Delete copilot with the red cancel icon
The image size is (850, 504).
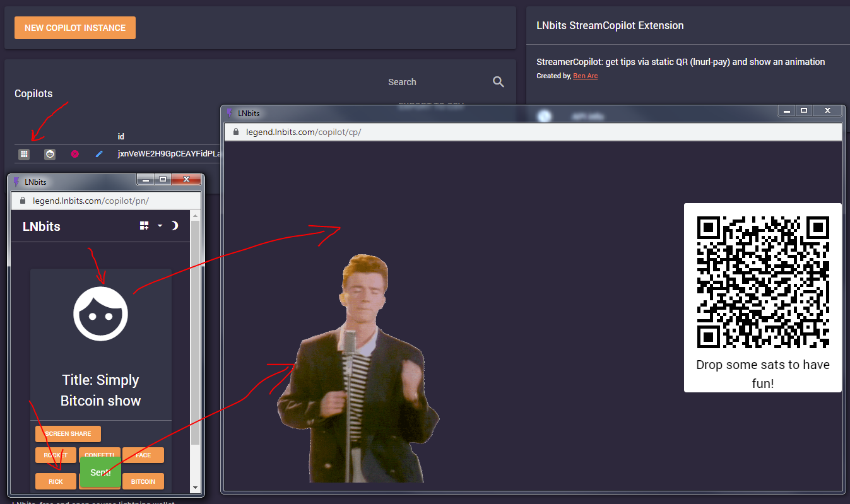point(74,154)
